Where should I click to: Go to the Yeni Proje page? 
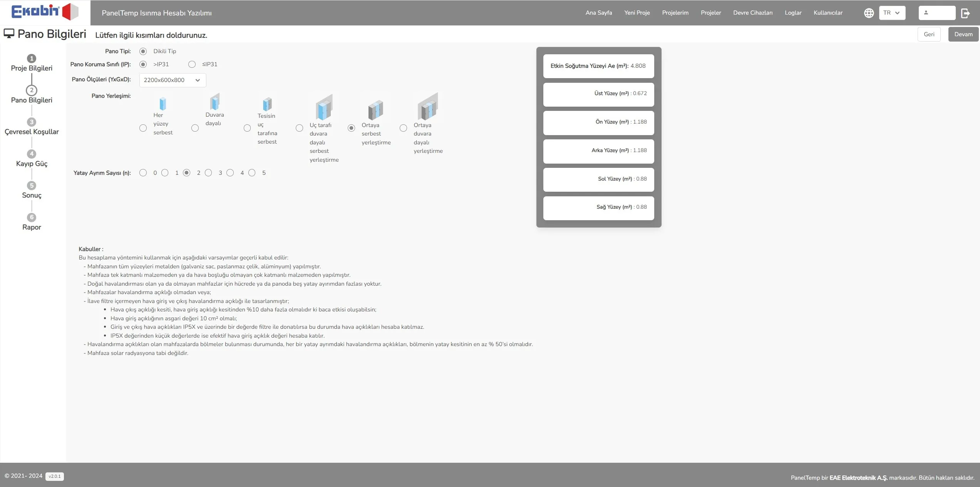tap(637, 13)
